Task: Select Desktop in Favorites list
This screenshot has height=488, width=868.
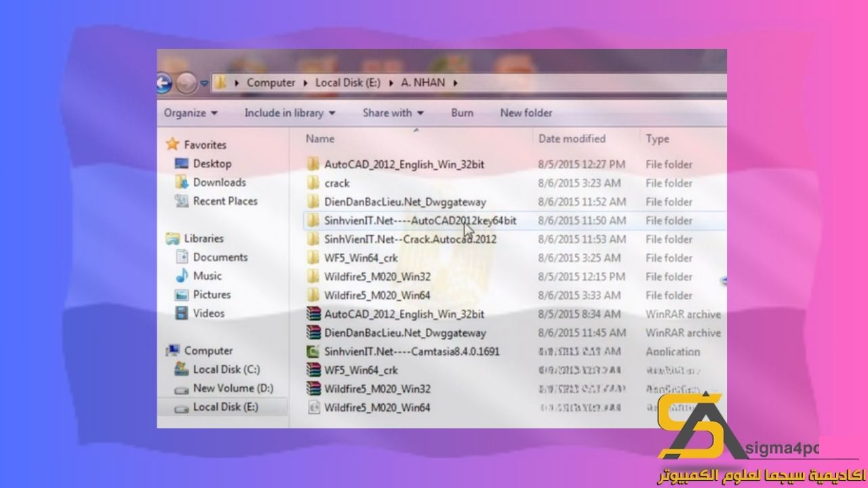Action: coord(212,163)
